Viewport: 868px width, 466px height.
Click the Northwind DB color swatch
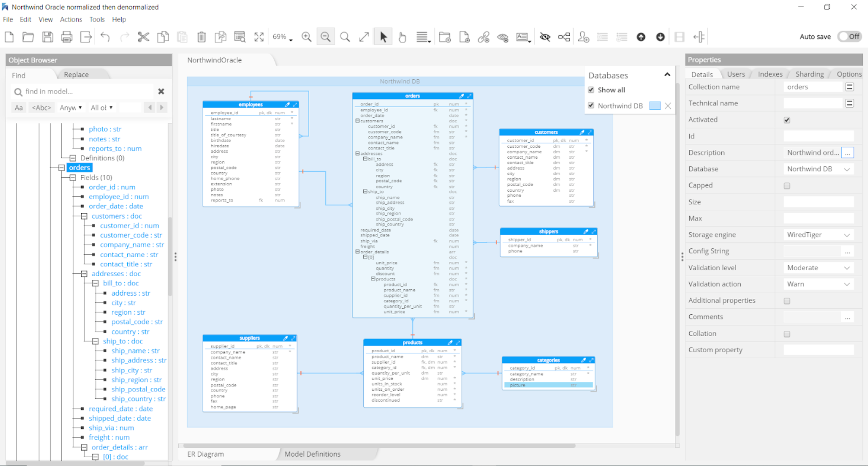(654, 106)
